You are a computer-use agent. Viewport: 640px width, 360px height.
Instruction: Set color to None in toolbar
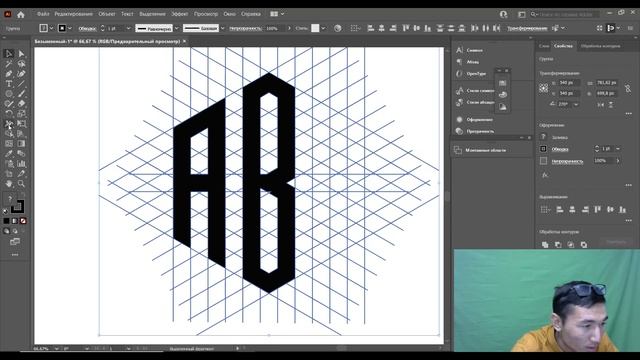click(x=23, y=221)
